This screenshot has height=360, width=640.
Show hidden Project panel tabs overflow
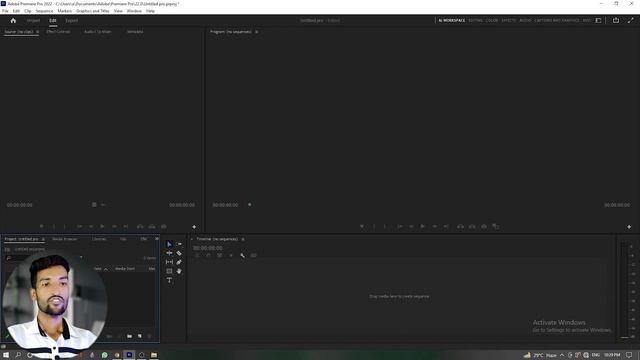[157, 239]
